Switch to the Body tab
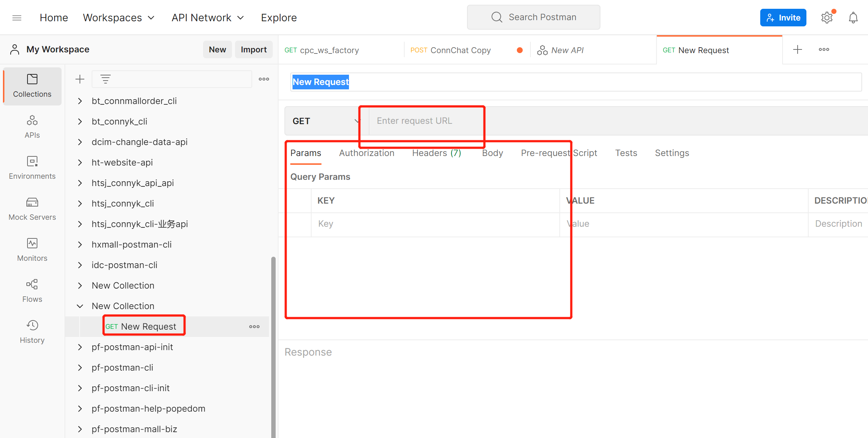The image size is (868, 438). pos(493,153)
